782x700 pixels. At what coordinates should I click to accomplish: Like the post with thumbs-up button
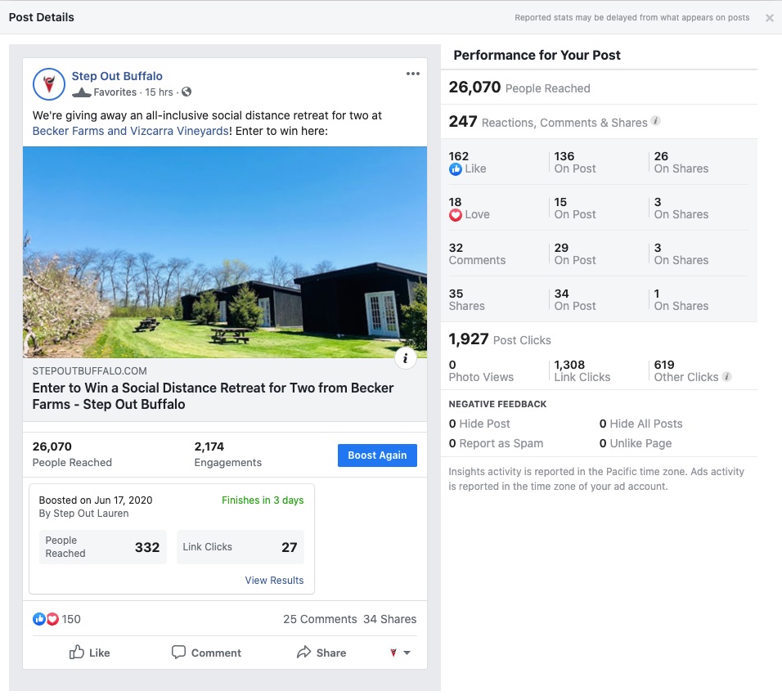[89, 652]
